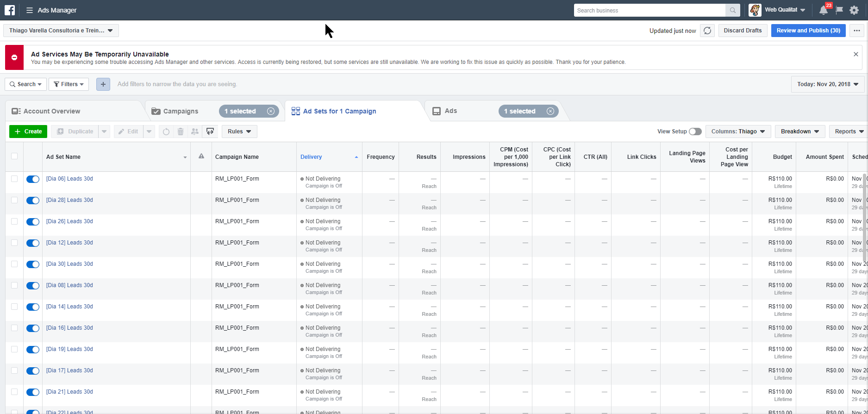Screen dimensions: 868x414
Task: Check the box for [Dia 28] Leads 30d
Action: [14, 200]
